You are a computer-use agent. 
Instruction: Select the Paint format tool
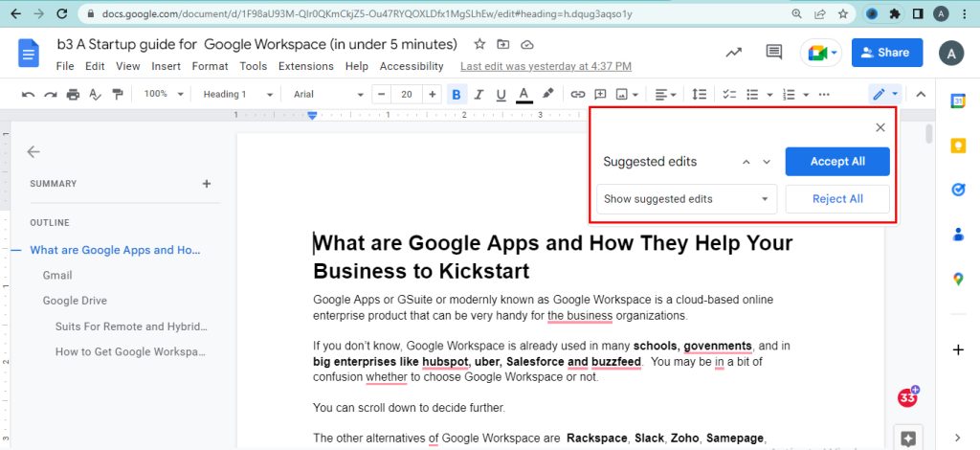[x=118, y=95]
